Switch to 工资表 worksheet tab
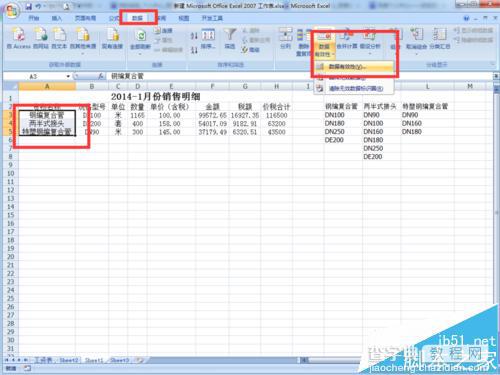500x375 pixels. (43, 360)
